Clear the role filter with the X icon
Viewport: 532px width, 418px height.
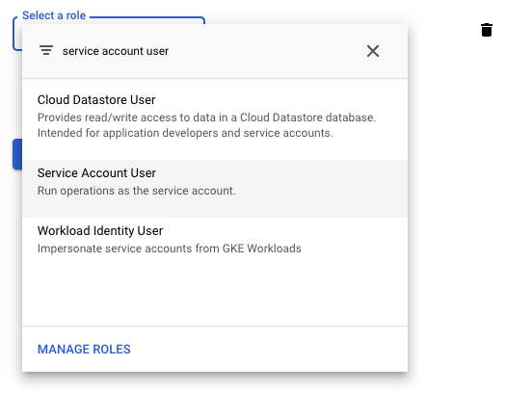[373, 51]
